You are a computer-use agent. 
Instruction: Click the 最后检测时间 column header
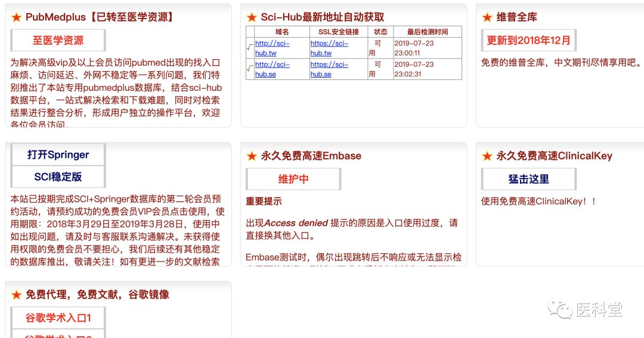(x=428, y=32)
